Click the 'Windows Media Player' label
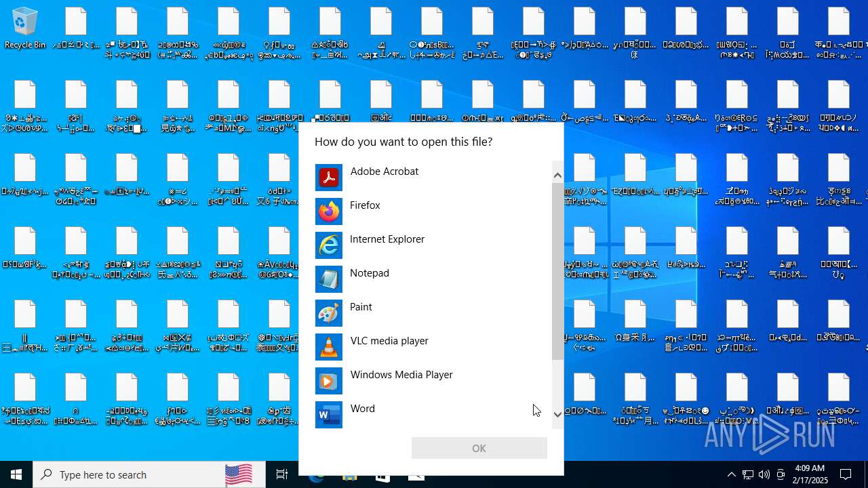This screenshot has height=488, width=868. (x=401, y=375)
